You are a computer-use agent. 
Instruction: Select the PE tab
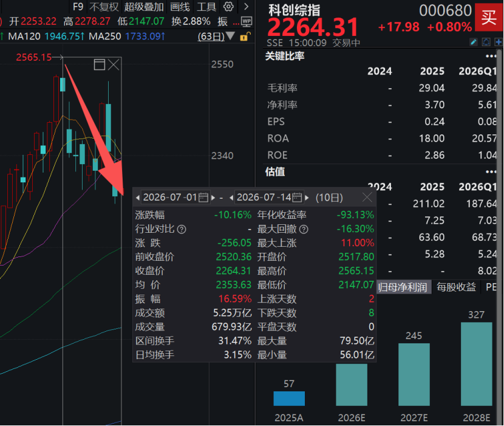[x=491, y=287]
